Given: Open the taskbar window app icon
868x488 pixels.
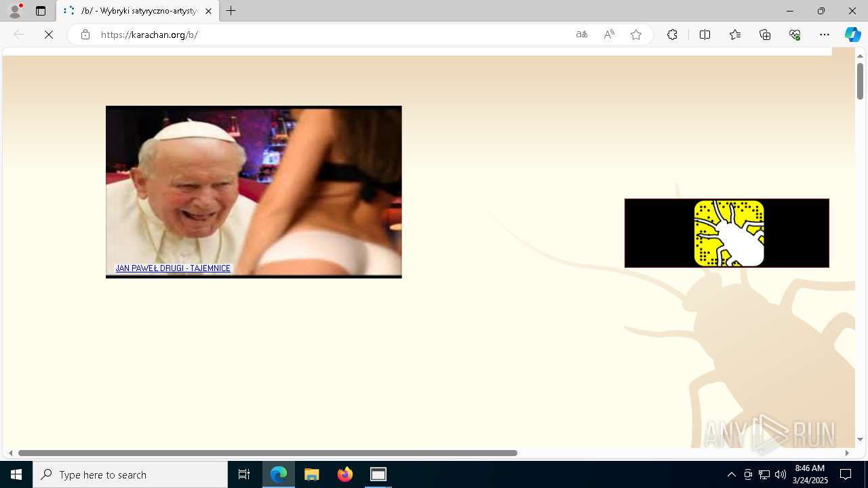Looking at the screenshot, I should pos(378,474).
